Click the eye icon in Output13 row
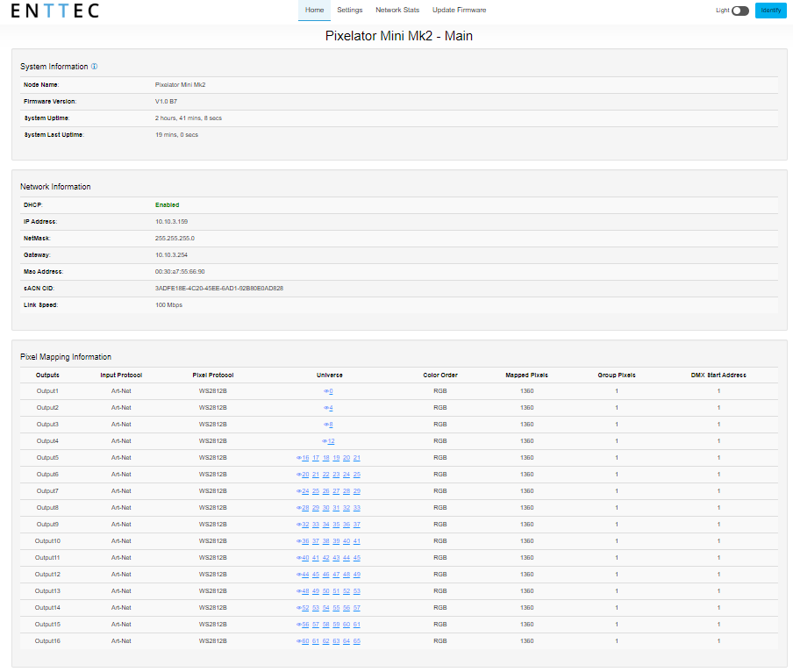793x672 pixels. [x=299, y=591]
